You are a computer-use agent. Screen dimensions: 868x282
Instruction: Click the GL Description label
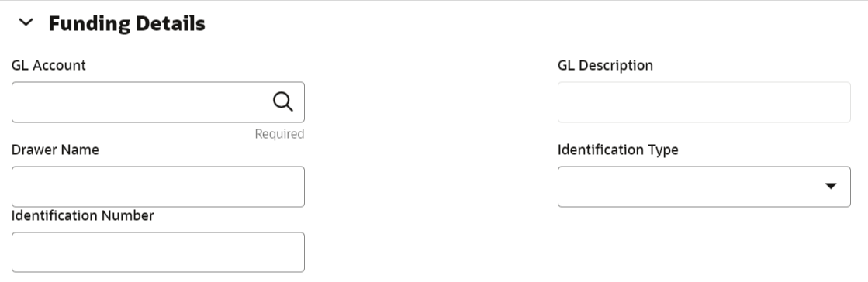pyautogui.click(x=605, y=65)
